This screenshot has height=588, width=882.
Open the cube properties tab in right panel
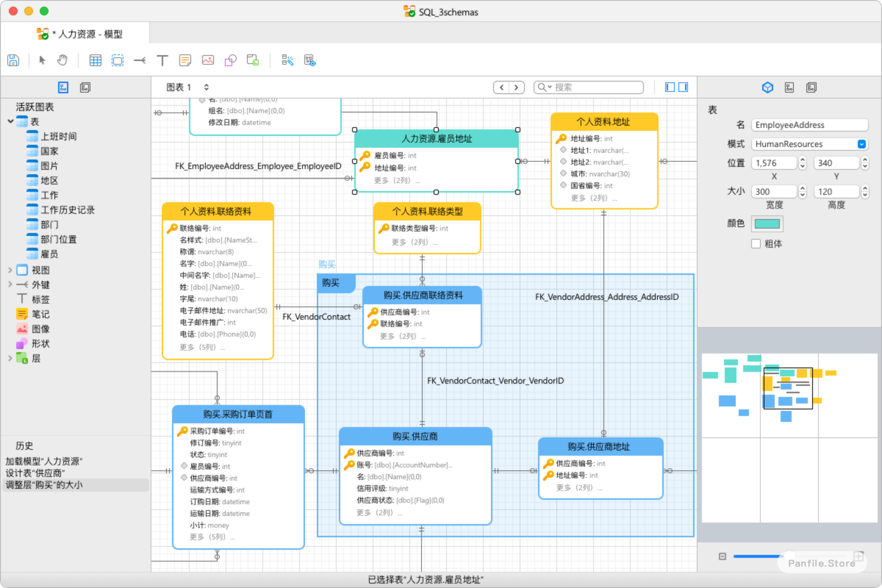coord(768,87)
